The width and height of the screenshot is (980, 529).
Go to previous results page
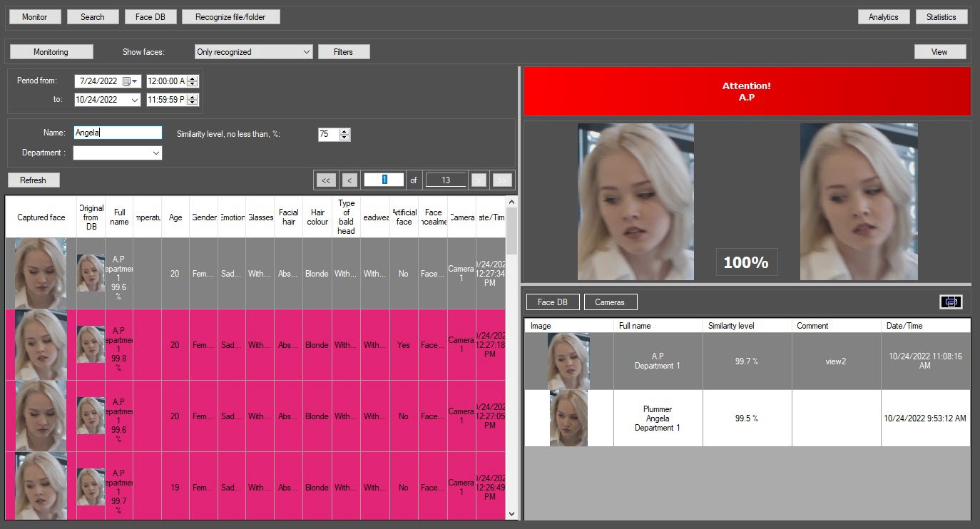349,180
